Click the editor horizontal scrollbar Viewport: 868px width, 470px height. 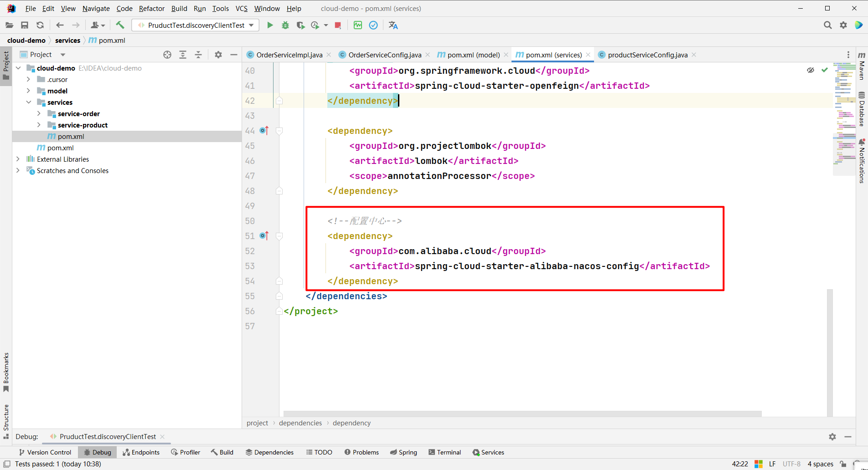pos(522,414)
